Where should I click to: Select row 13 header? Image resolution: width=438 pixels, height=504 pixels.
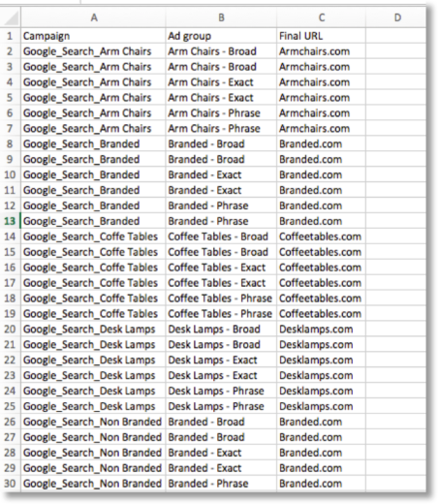pos(10,221)
